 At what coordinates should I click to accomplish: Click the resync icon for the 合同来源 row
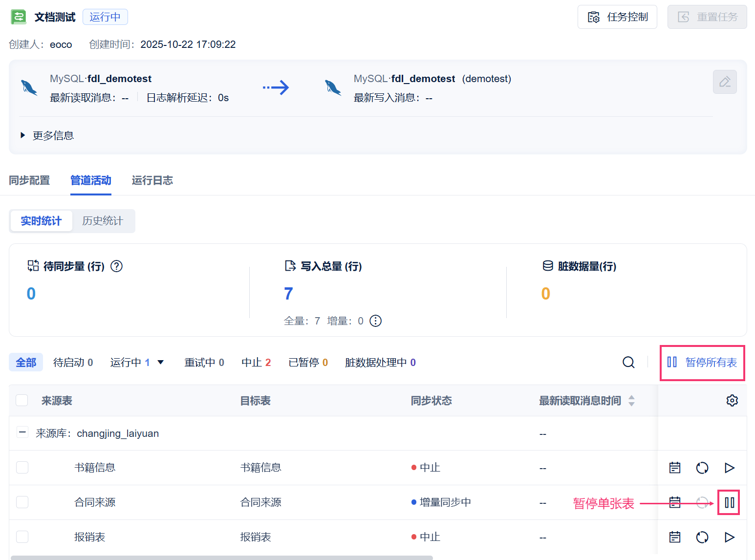click(x=702, y=502)
